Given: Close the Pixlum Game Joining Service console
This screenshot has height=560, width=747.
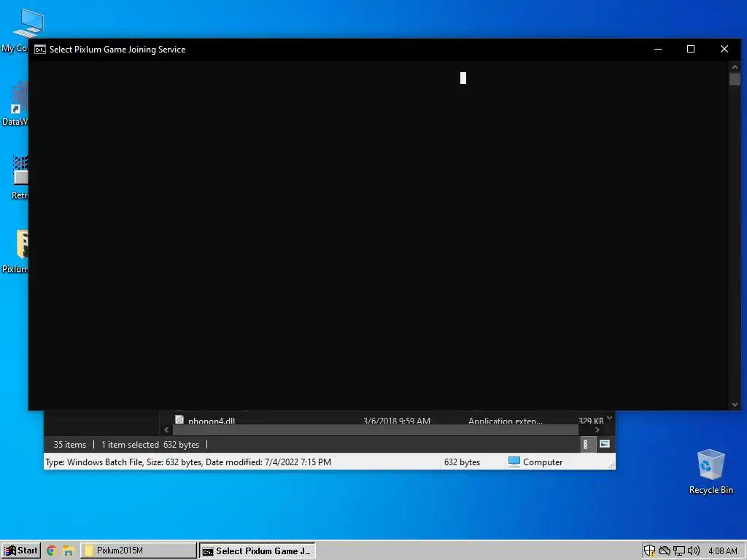Looking at the screenshot, I should coord(724,49).
